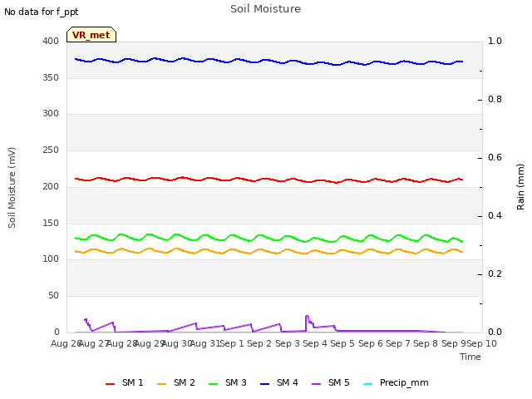Toggle SM 4 legend label
Screen dimensions: 532x399
[x=288, y=382]
